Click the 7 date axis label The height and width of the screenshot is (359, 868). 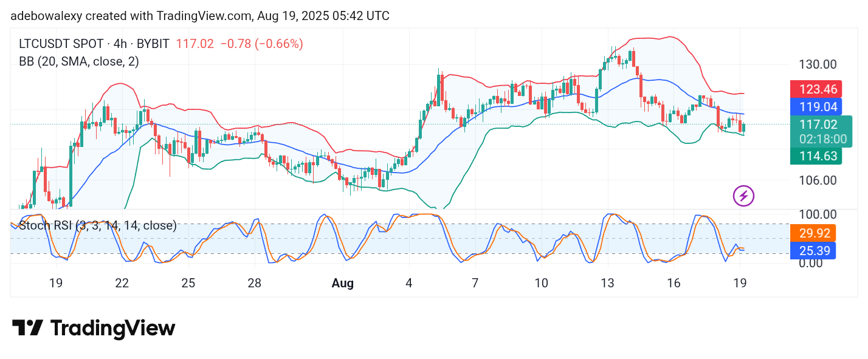(x=475, y=283)
